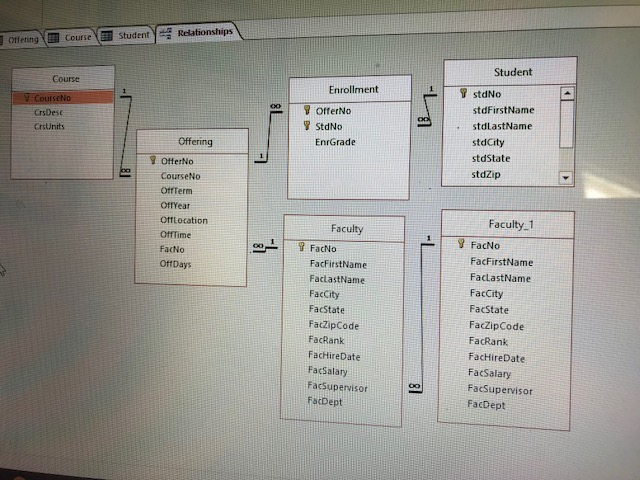Select the stdCity field
640x480 pixels.
[x=488, y=142]
